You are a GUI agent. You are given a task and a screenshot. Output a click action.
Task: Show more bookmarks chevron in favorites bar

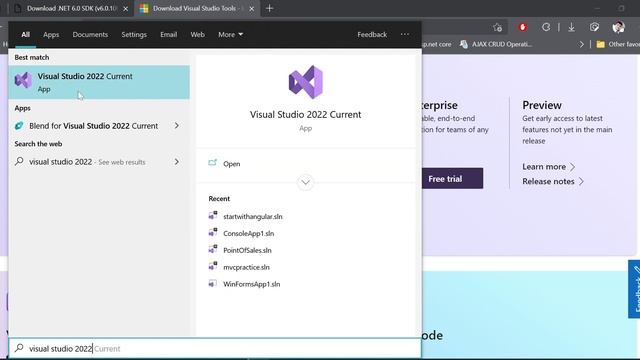(x=582, y=44)
